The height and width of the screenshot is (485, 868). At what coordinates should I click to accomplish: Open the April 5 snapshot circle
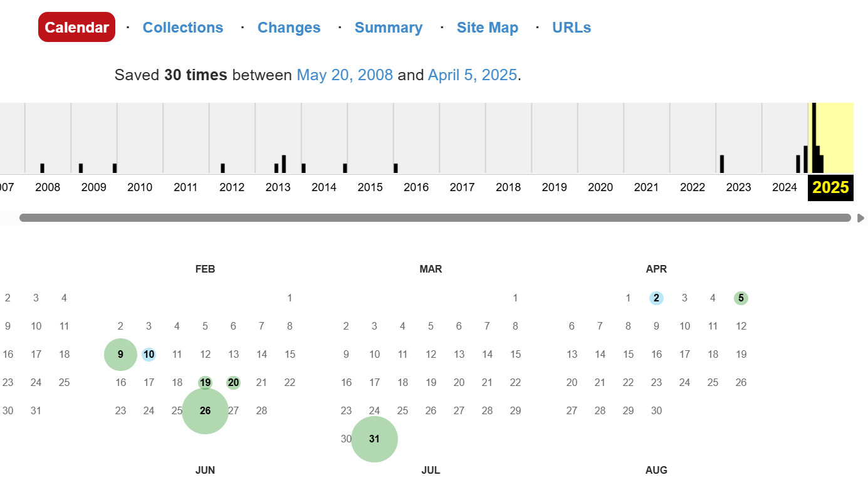click(x=741, y=298)
